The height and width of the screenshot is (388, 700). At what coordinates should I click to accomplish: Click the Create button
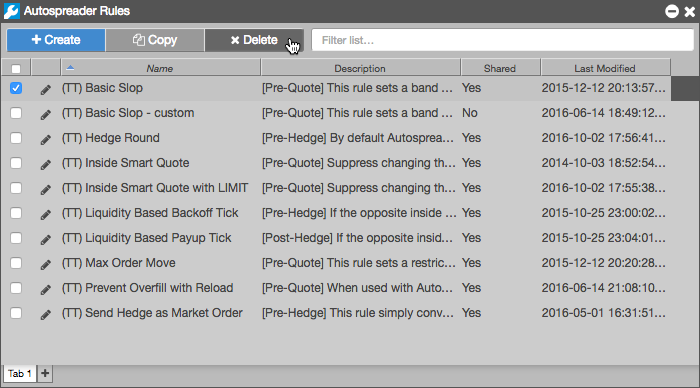tap(56, 40)
